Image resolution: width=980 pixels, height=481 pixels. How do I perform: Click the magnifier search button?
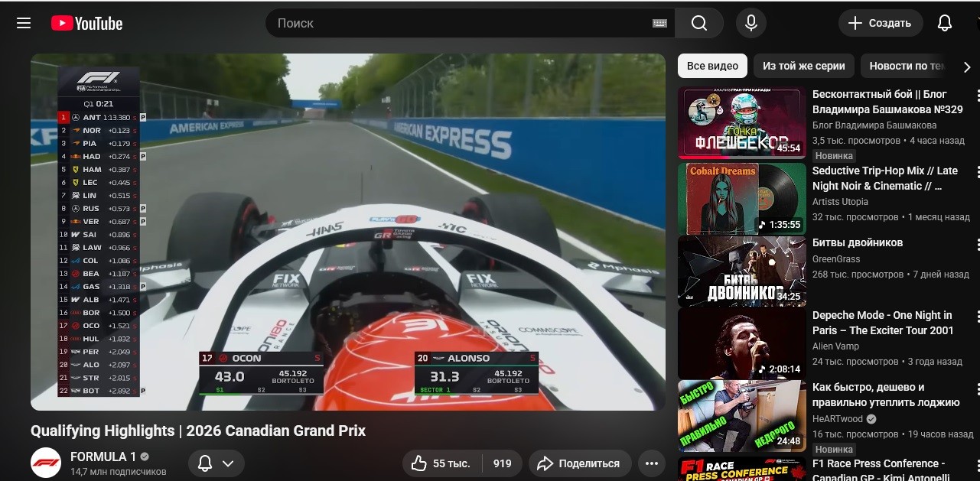[x=699, y=23]
